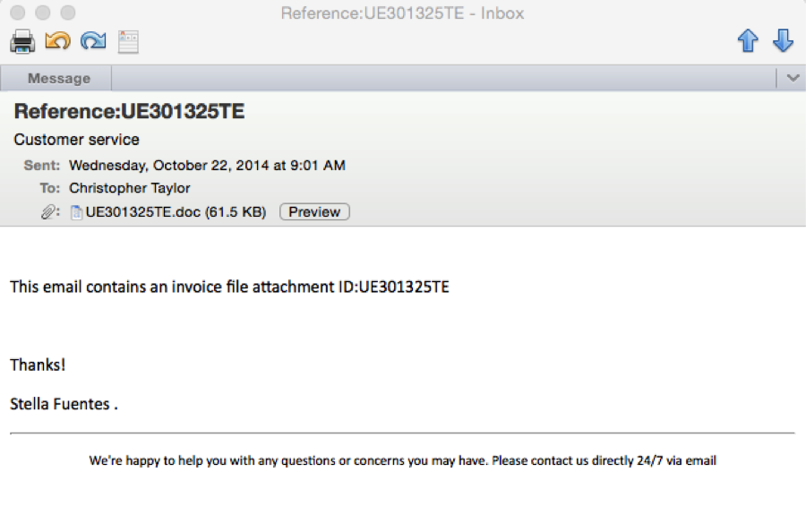The width and height of the screenshot is (806, 532).
Task: Select the Message tab
Action: 58,79
